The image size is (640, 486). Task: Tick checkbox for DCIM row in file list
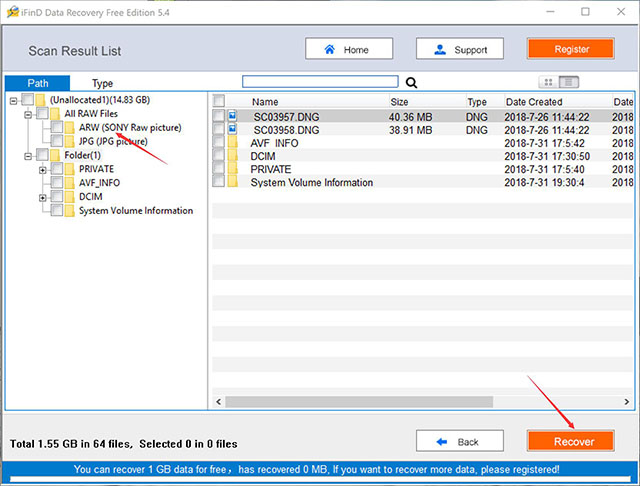point(219,155)
